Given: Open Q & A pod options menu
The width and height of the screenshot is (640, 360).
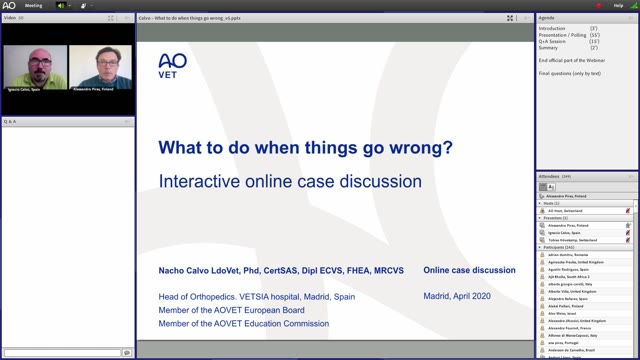Looking at the screenshot, I should [x=127, y=122].
